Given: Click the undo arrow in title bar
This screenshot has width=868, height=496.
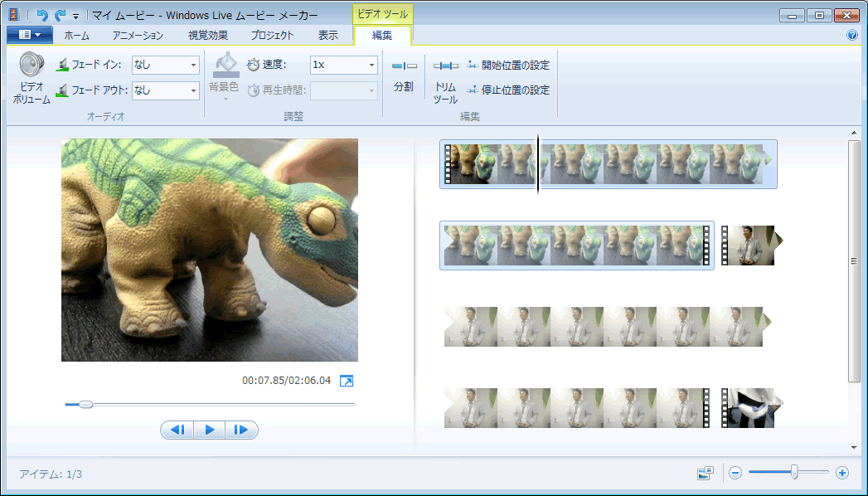Looking at the screenshot, I should tap(42, 15).
